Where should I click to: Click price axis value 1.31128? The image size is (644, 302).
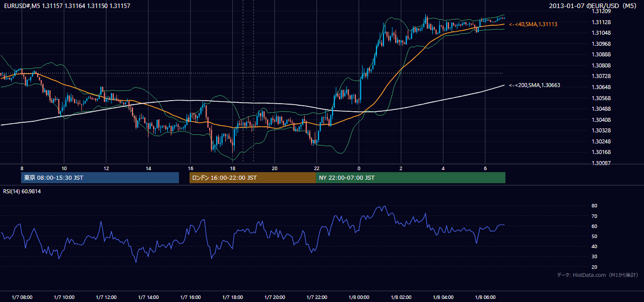pos(602,22)
